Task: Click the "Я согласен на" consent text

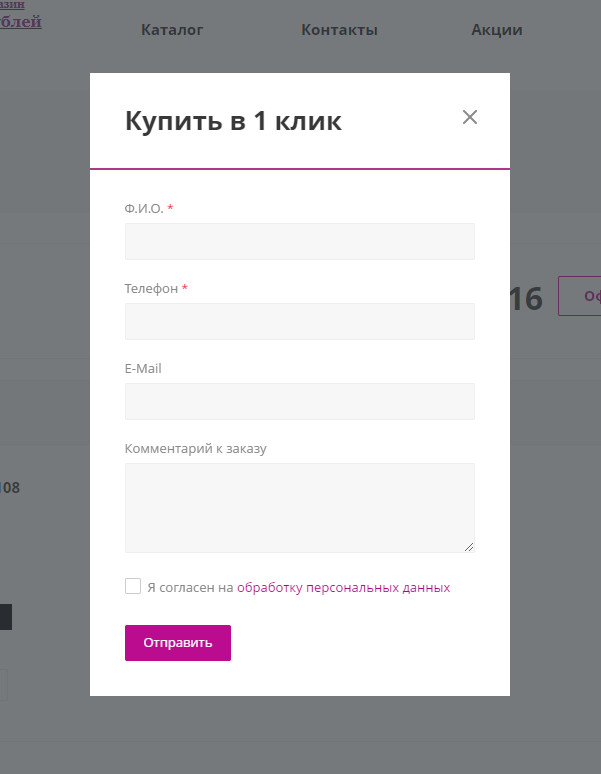Action: [x=190, y=587]
